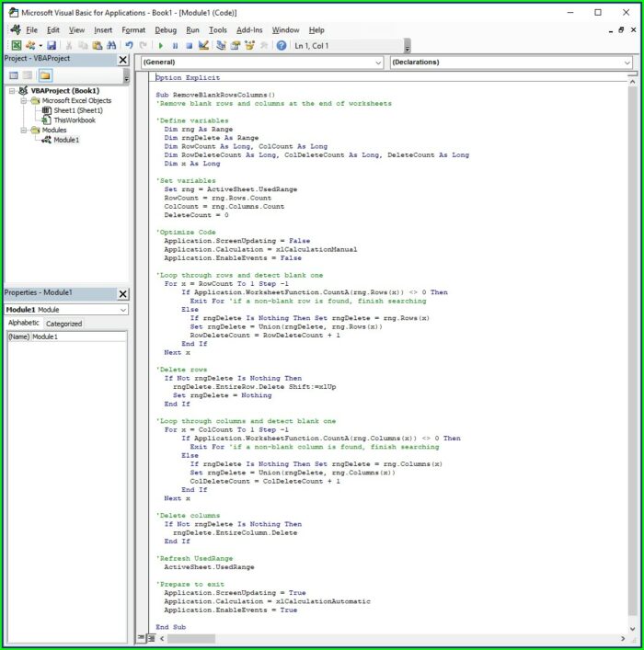This screenshot has width=644, height=650.
Task: Click the Redo toolbar icon
Action: pos(144,46)
